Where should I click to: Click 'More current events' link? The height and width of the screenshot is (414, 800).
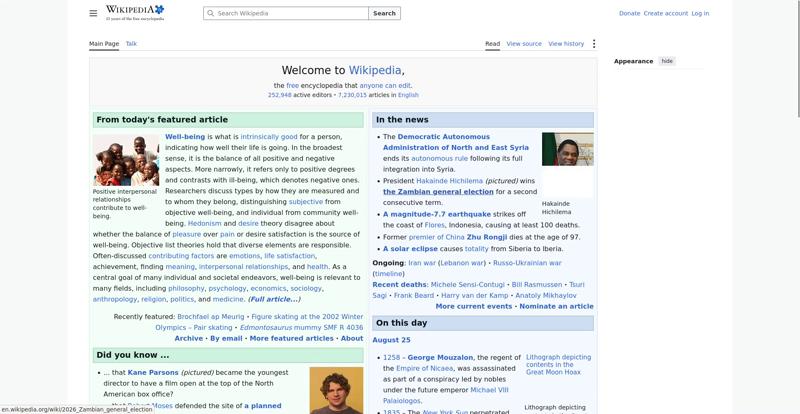pyautogui.click(x=473, y=307)
